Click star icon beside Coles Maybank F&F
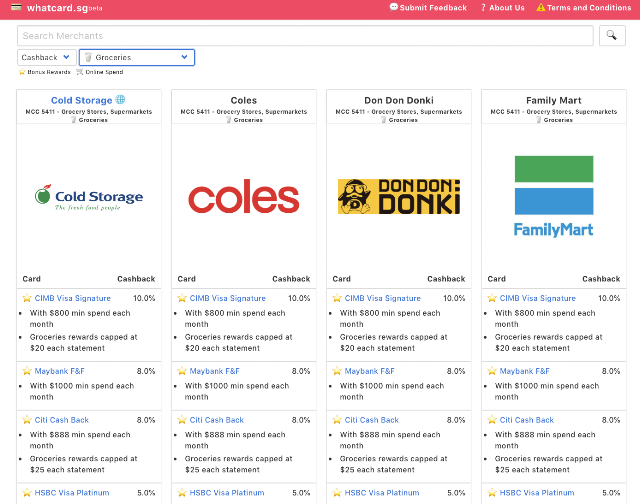 coord(182,371)
